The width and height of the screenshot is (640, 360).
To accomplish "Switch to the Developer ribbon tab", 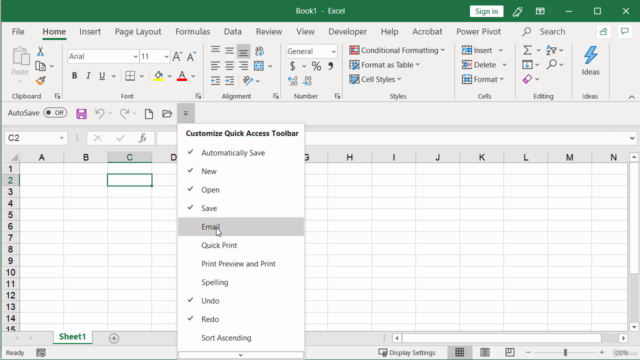I will tap(347, 31).
